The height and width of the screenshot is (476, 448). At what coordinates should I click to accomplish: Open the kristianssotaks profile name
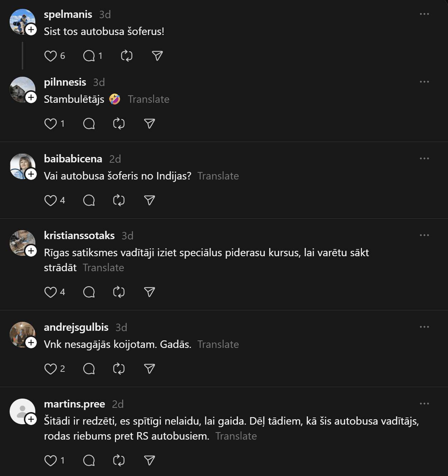coord(79,236)
